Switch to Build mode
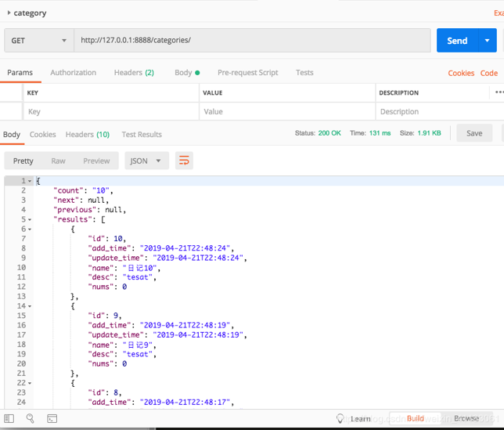Screen dimensions: 504x430 [x=416, y=418]
